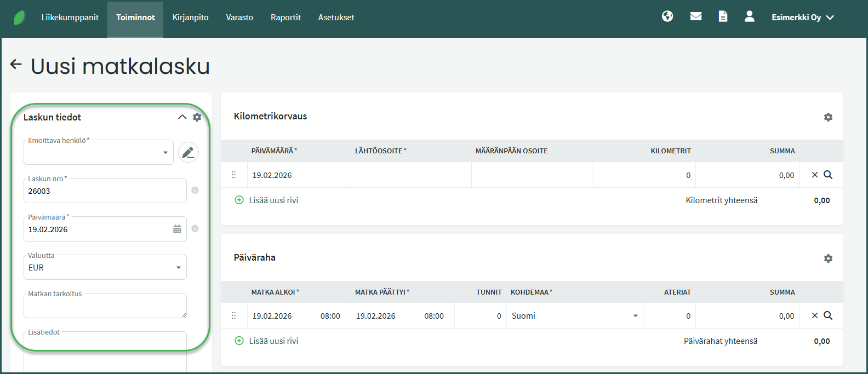Add new row under Kilometrikorvaus
Image resolution: width=868 pixels, height=374 pixels.
click(x=267, y=200)
